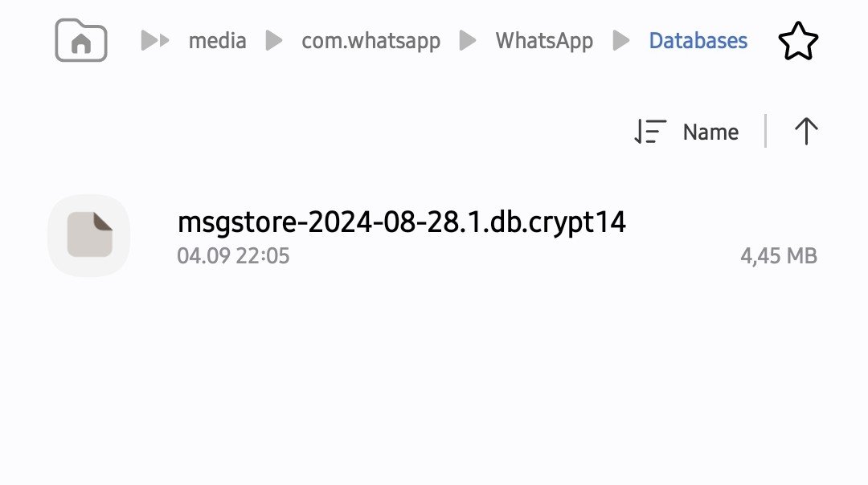
Task: Click the arrow before the Databases breadcrumb
Action: point(621,41)
